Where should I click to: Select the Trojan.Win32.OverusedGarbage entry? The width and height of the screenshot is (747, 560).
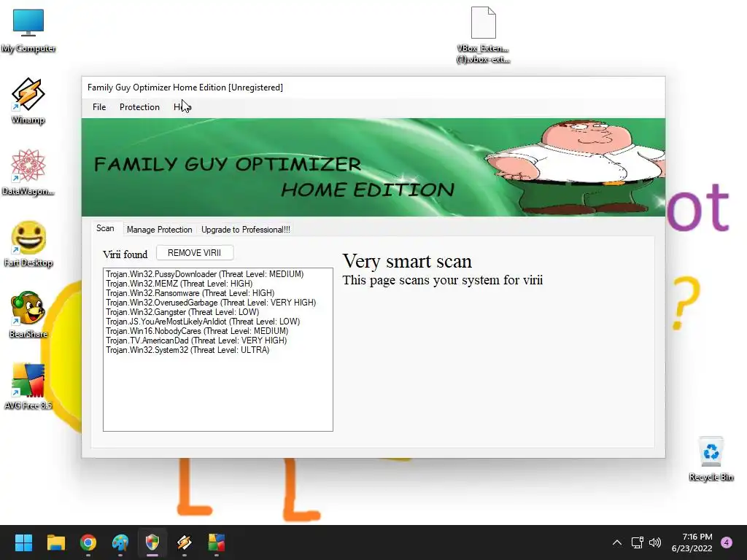[x=211, y=303]
